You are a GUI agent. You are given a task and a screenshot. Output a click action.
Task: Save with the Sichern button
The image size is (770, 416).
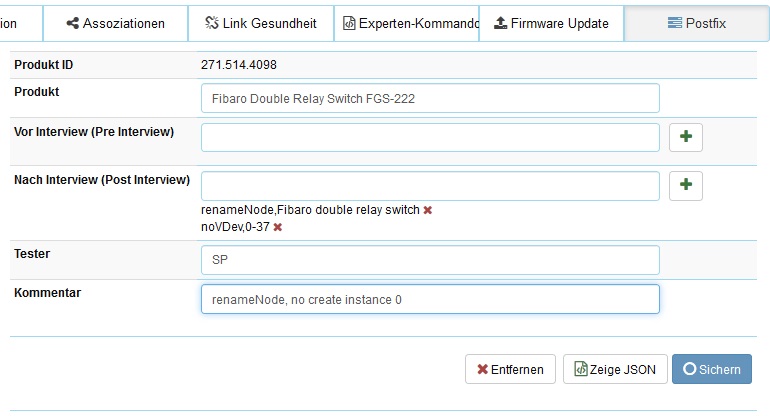click(712, 369)
